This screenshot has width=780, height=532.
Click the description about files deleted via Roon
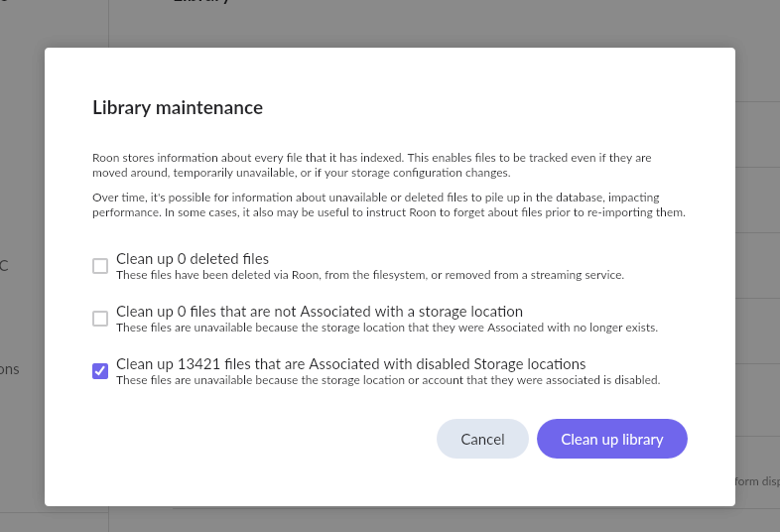tap(370, 275)
